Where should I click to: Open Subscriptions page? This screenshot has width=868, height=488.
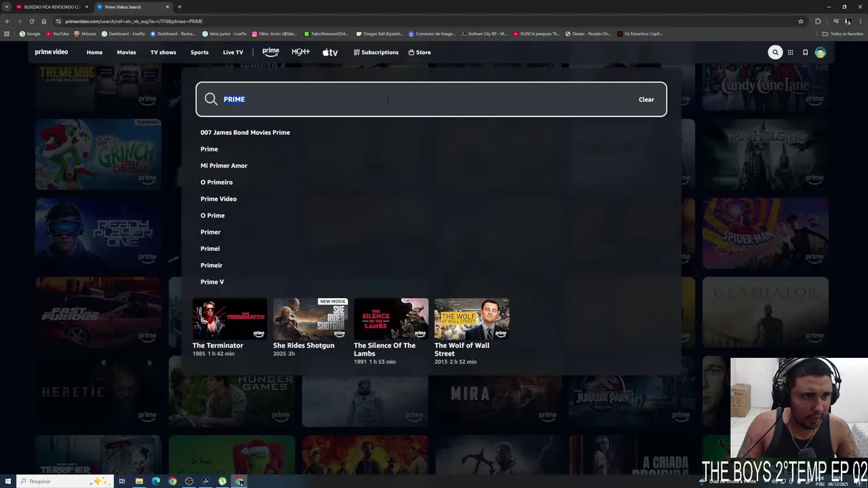pyautogui.click(x=376, y=52)
